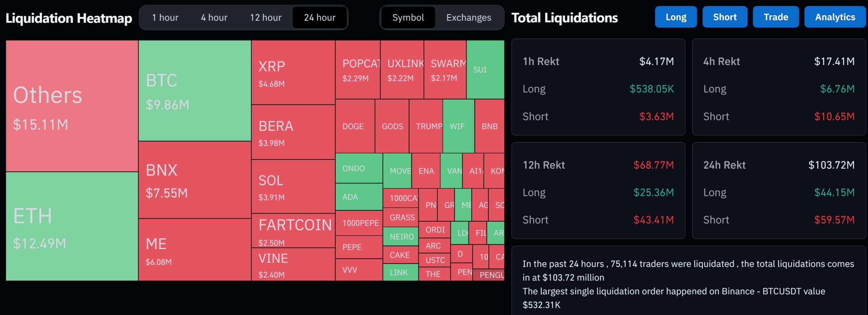Switch to 4 hour timeframe

pos(214,18)
